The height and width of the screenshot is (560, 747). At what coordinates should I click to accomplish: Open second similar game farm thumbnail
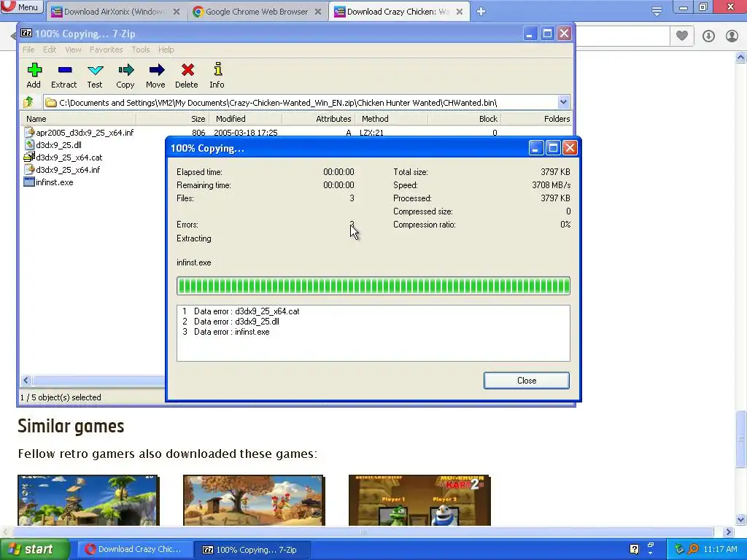[254, 500]
